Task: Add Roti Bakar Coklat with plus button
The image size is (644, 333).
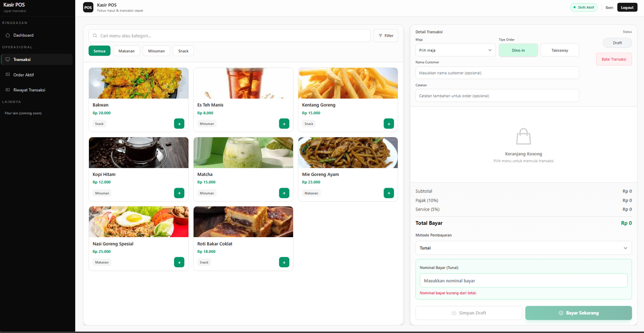Action: coord(284,262)
